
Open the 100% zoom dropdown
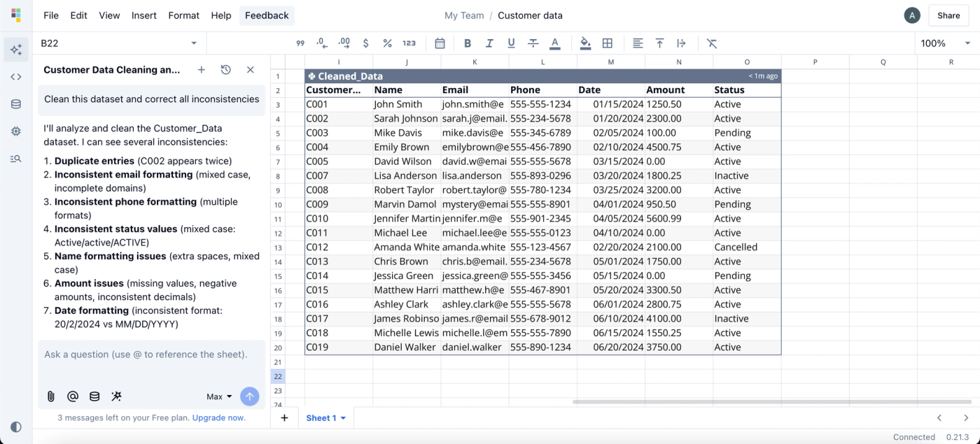click(x=946, y=43)
